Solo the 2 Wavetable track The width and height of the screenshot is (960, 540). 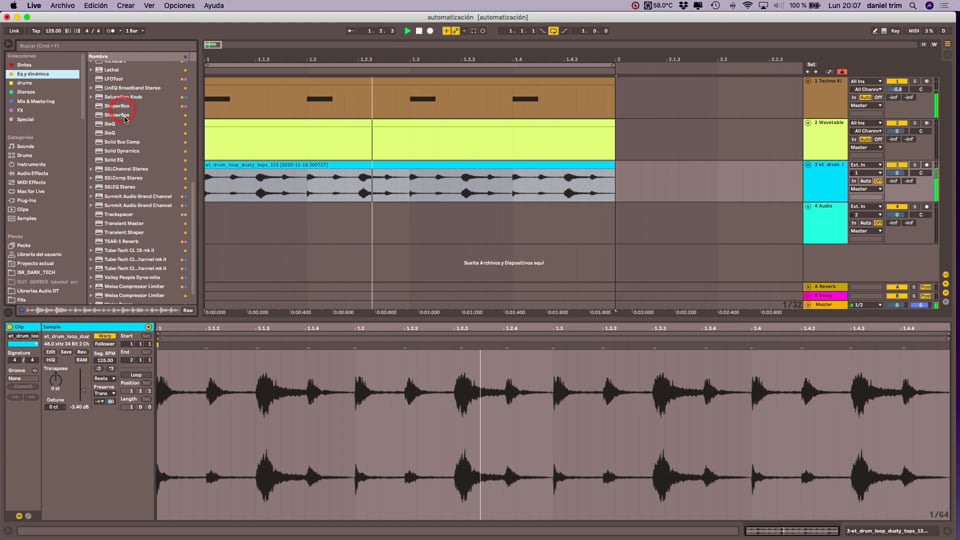[915, 123]
